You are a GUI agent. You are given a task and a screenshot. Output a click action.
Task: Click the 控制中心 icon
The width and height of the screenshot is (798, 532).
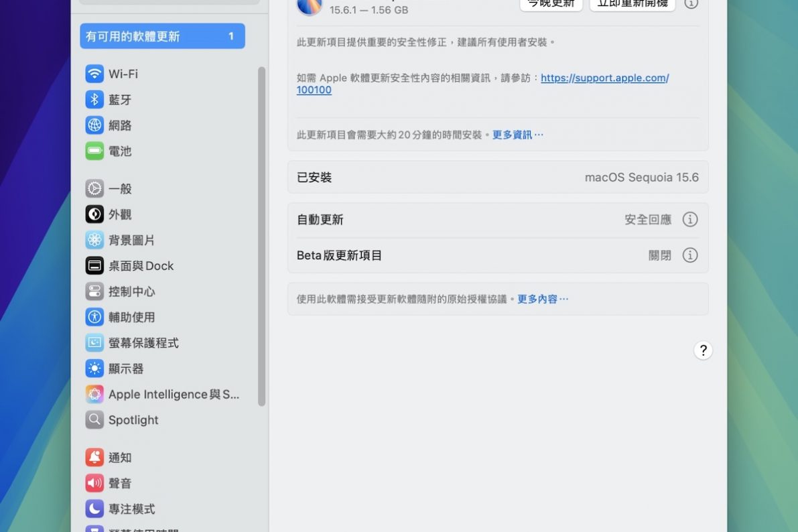[x=94, y=291]
